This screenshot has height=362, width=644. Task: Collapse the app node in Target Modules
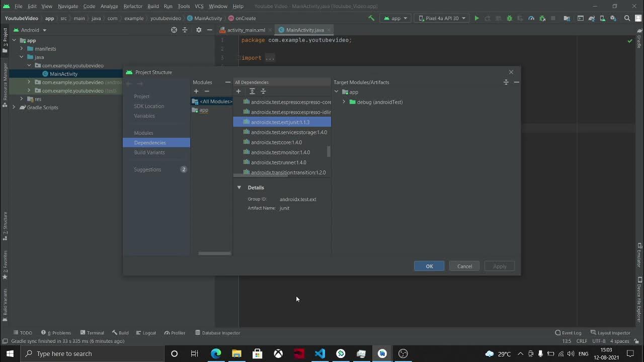(336, 92)
